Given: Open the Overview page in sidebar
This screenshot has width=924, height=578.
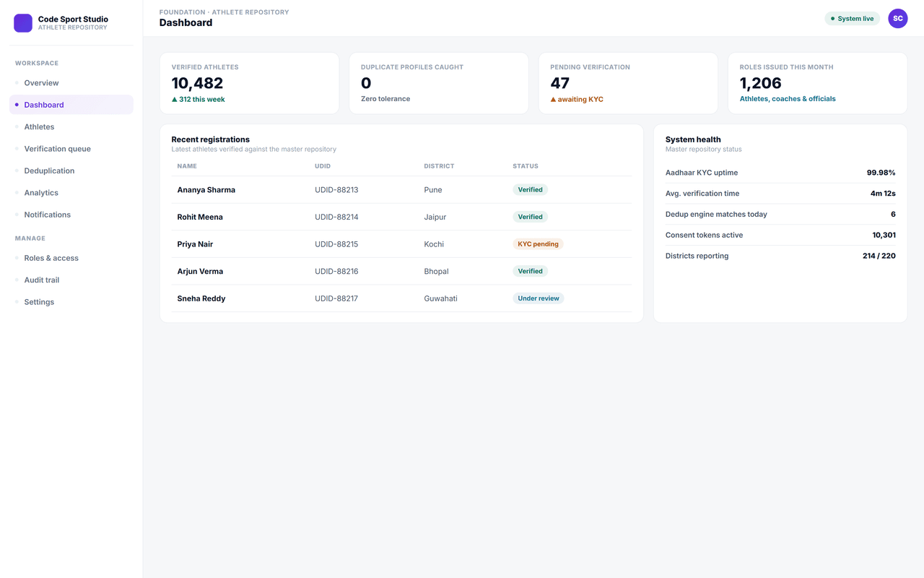Looking at the screenshot, I should 71,83.
